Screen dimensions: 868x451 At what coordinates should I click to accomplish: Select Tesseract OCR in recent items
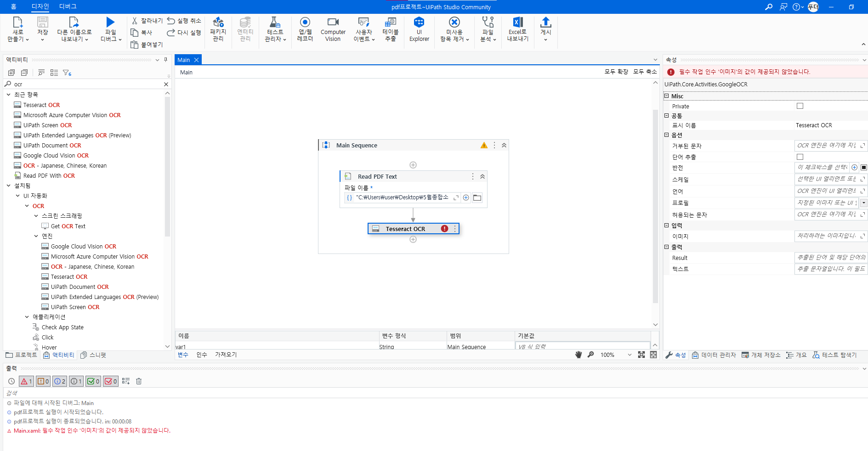[41, 105]
